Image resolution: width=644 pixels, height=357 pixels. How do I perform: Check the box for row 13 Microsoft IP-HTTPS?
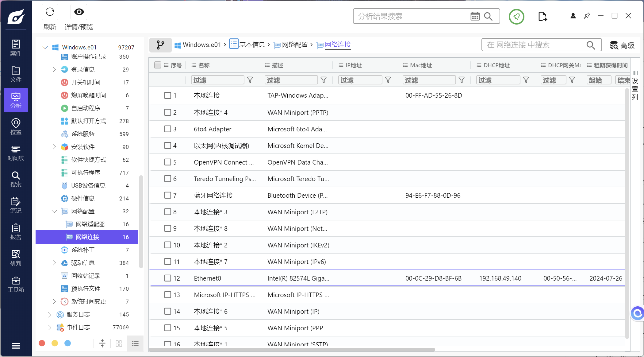click(167, 295)
